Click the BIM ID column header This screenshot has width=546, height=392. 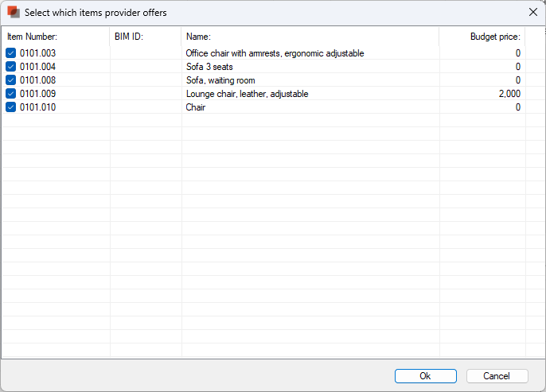pos(129,37)
